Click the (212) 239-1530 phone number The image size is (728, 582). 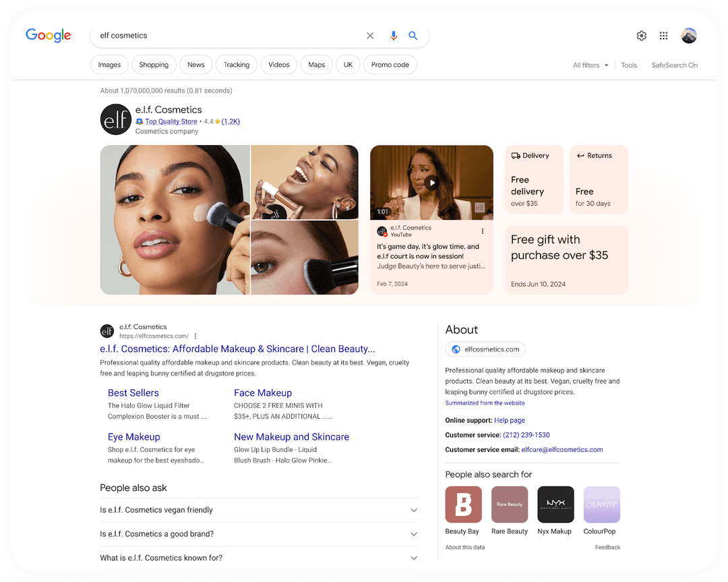526,435
